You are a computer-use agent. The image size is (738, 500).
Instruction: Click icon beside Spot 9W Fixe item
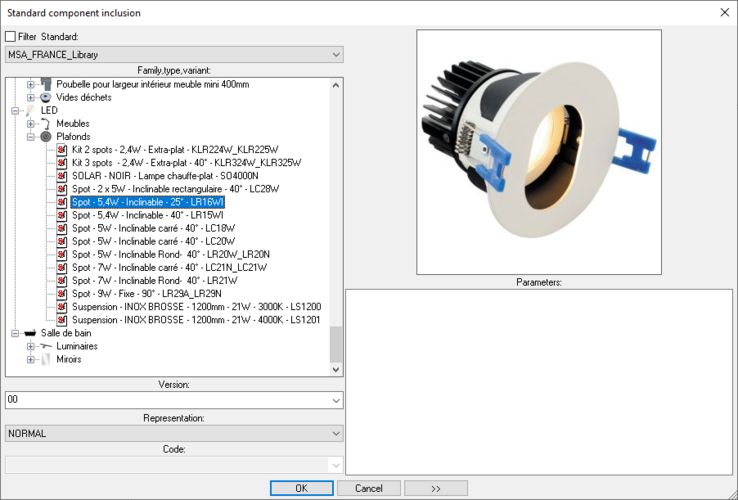point(62,293)
